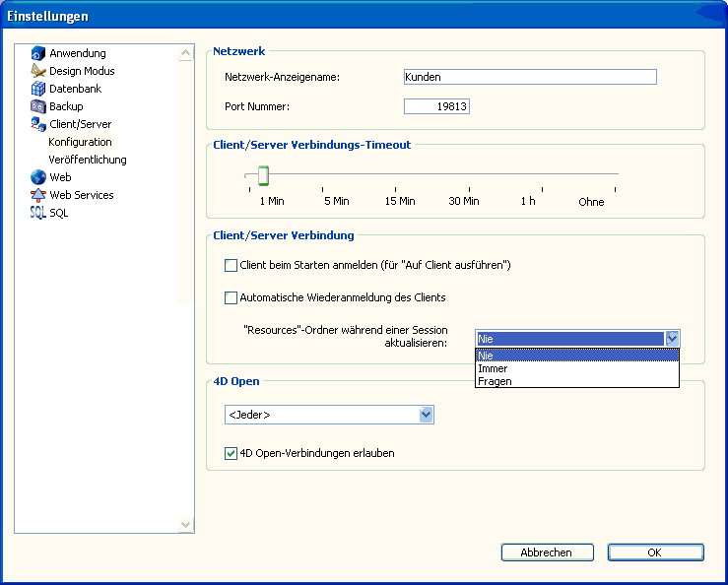Click the Anwendung icon in sidebar

pyautogui.click(x=38, y=53)
